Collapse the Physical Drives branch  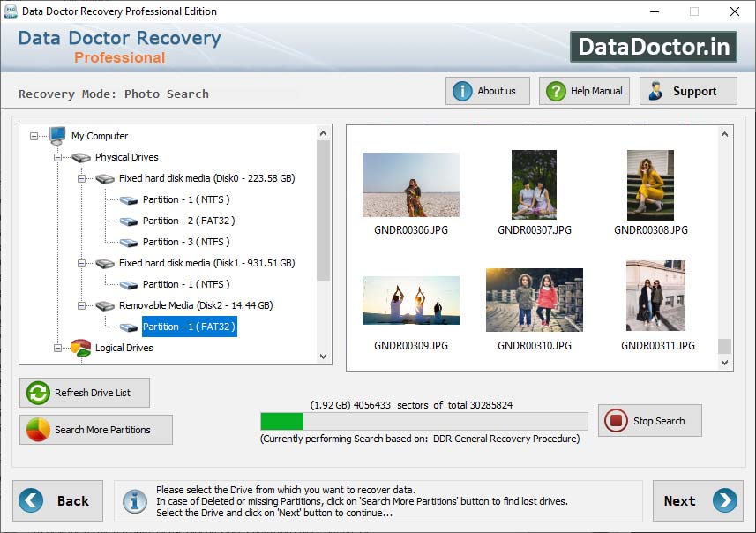tap(56, 157)
